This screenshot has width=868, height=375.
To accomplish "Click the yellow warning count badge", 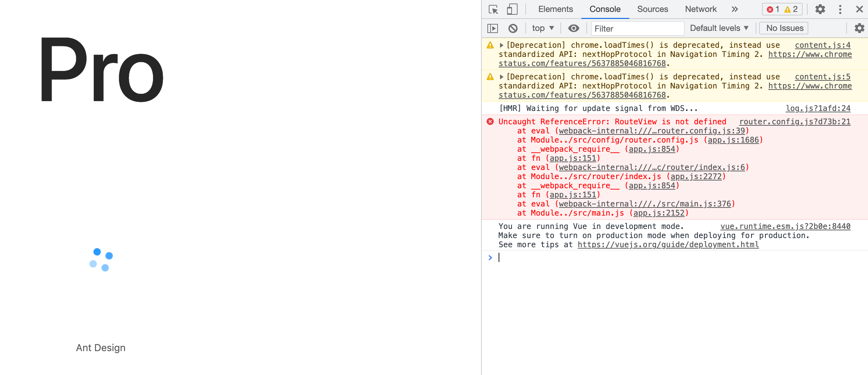I will click(x=791, y=9).
